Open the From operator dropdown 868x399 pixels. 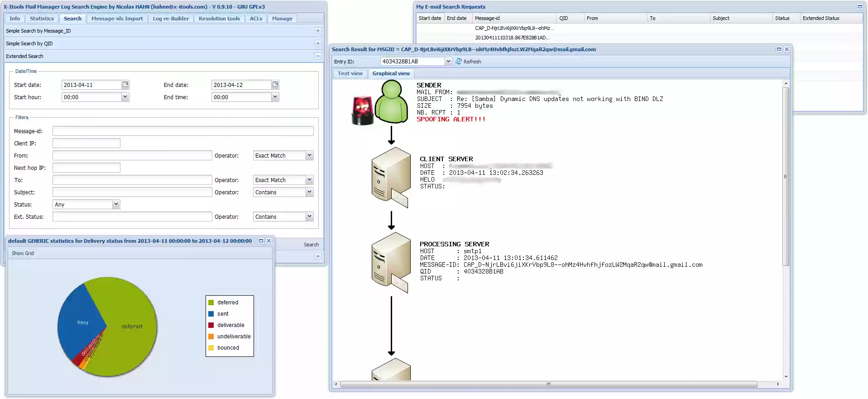point(310,155)
